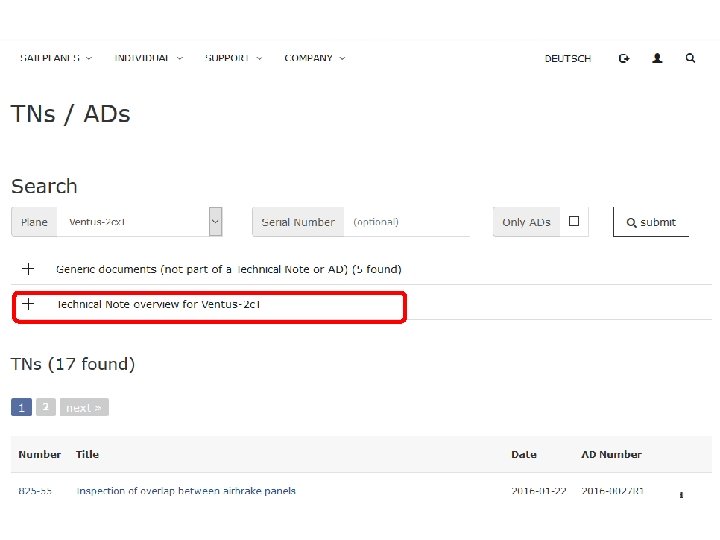The height and width of the screenshot is (540, 720).
Task: Expand Technical Note overview for Ventus-2cT
Action: (x=28, y=304)
